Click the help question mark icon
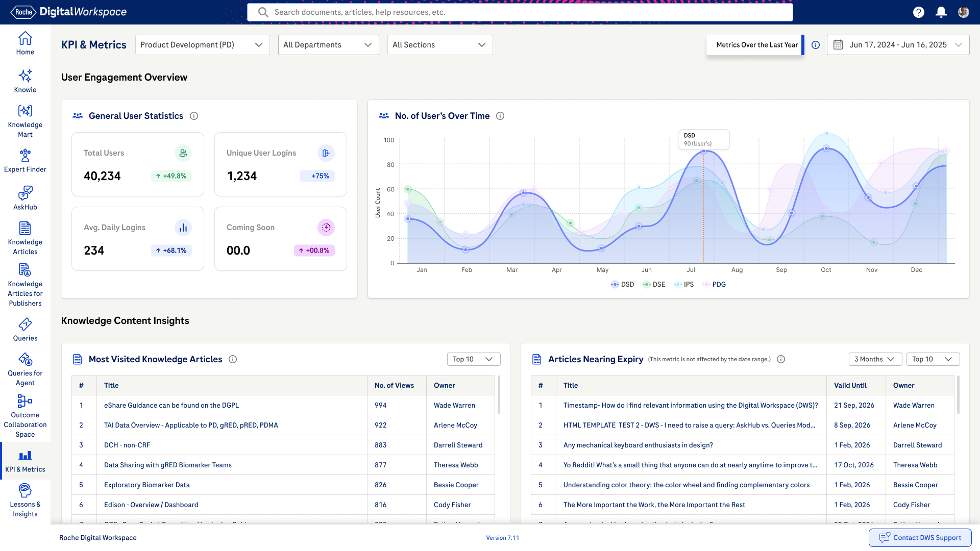980x551 pixels. click(x=918, y=12)
